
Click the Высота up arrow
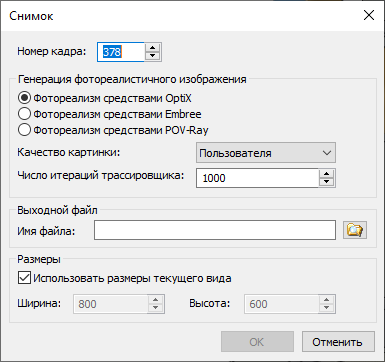tap(327, 300)
